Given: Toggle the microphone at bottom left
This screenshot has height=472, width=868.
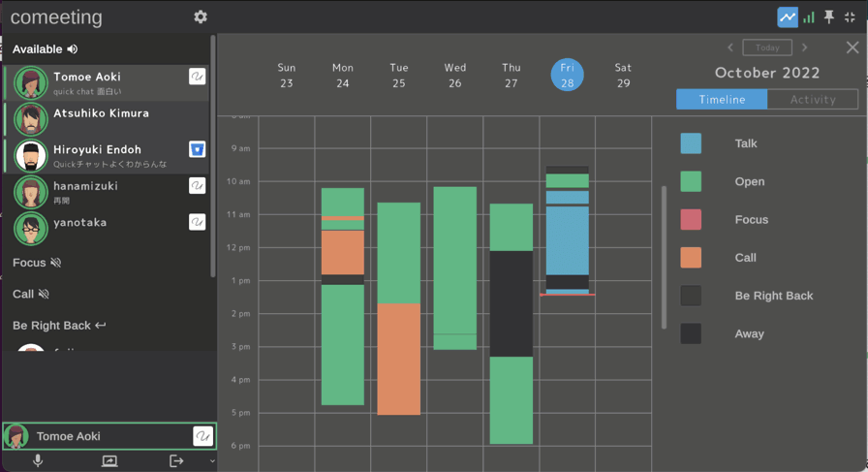Looking at the screenshot, I should coord(38,461).
